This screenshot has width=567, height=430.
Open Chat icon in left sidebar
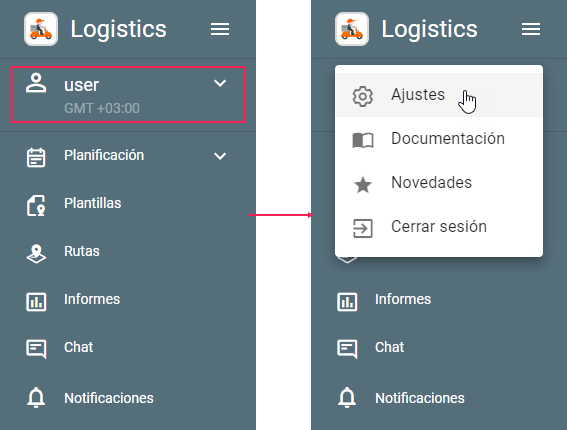tap(36, 349)
